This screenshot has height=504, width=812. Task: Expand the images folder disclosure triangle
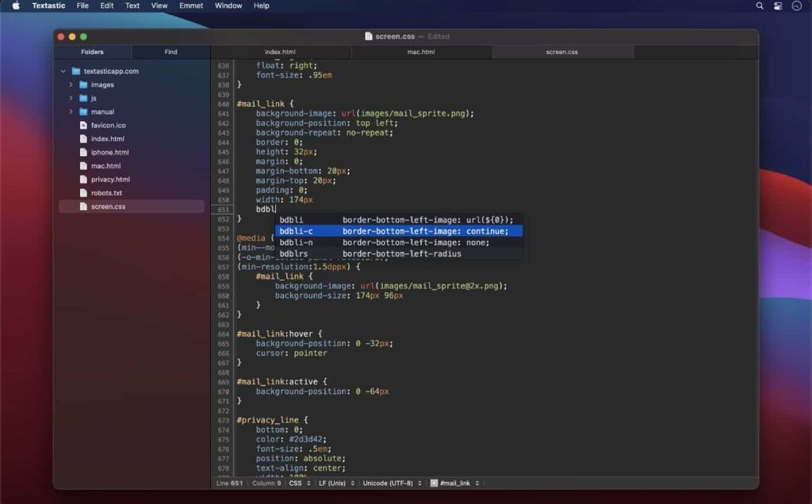[71, 84]
